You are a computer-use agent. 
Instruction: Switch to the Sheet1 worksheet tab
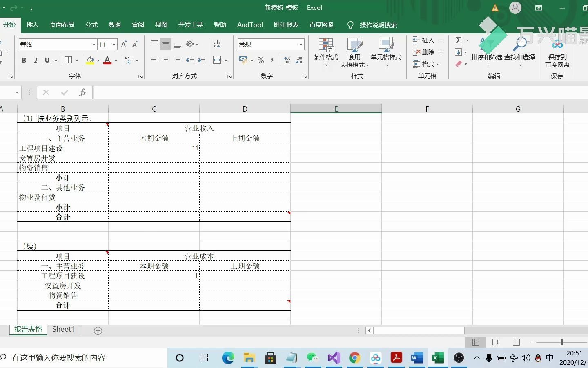click(x=63, y=329)
